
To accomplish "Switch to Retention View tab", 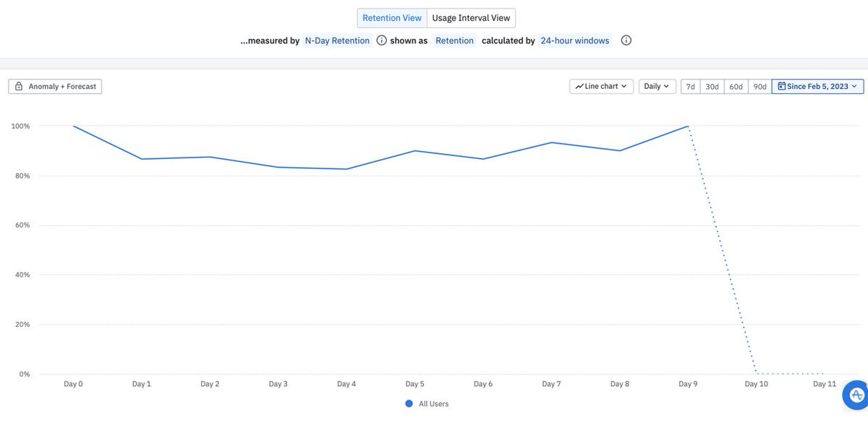I will pos(392,18).
